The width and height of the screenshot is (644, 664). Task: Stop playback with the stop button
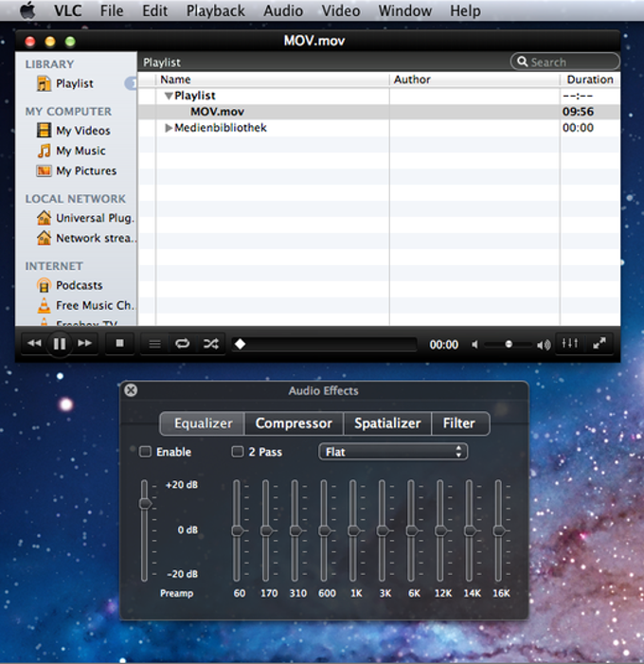point(120,343)
